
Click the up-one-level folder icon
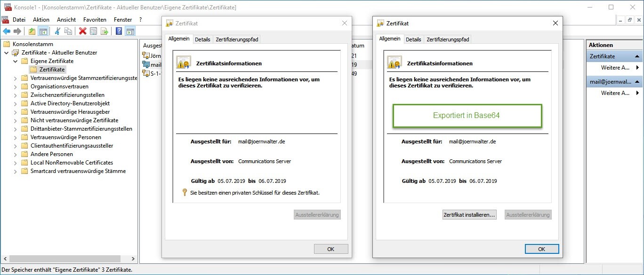[32, 31]
